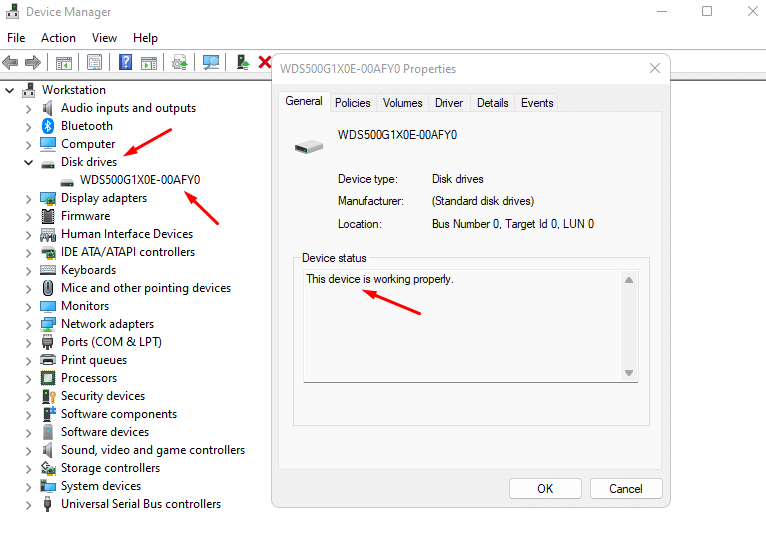Screen dimensions: 766x537
Task: Open the Action menu
Action: [58, 38]
